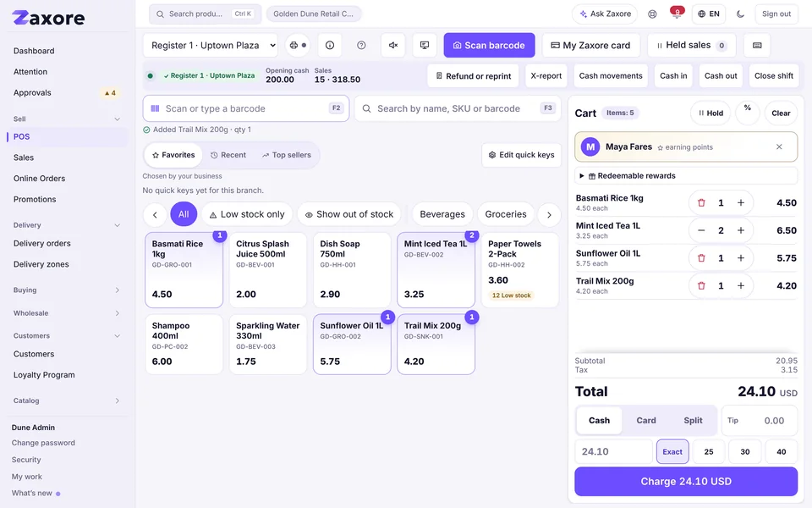Open Refund or reprint
Screen dimensions: 812x508
474,75
